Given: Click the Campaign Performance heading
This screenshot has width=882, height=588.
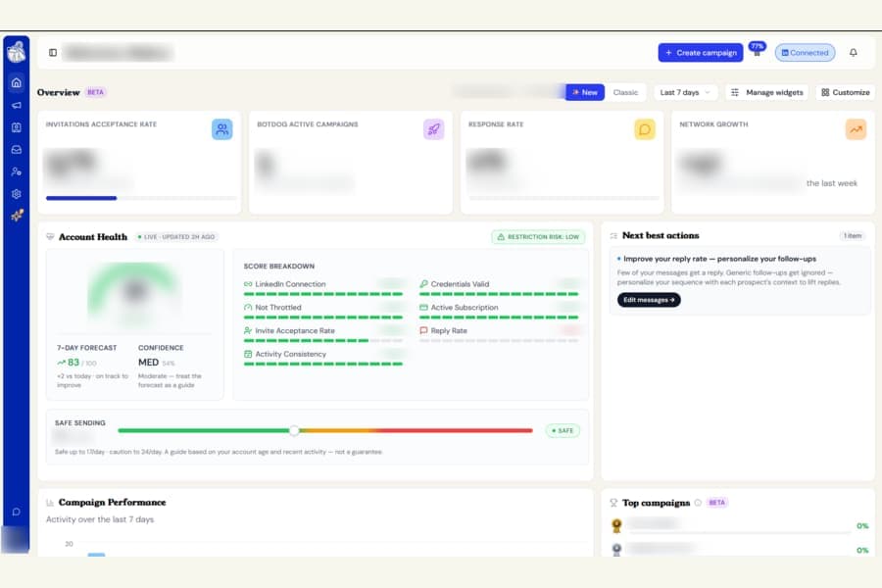Looking at the screenshot, I should pos(112,502).
